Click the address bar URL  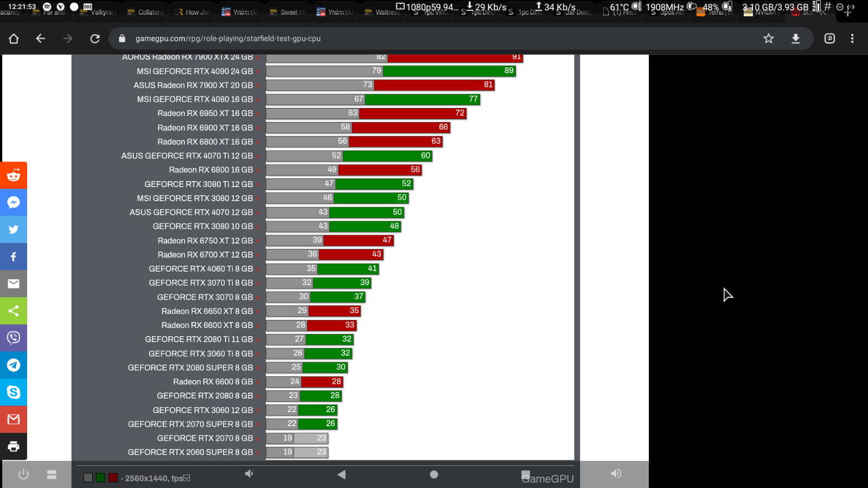pos(228,38)
